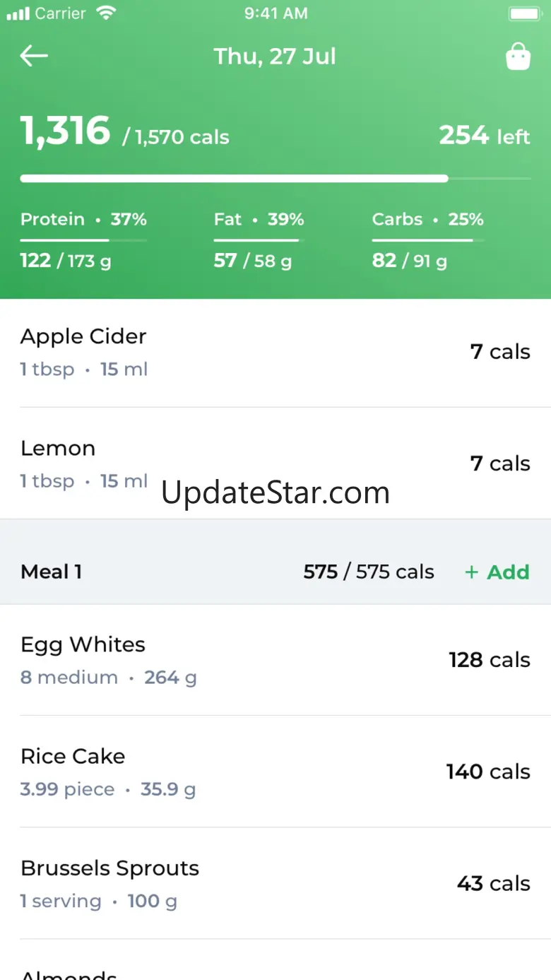Image resolution: width=551 pixels, height=980 pixels.
Task: Open the shopping bag icon
Action: [x=518, y=57]
